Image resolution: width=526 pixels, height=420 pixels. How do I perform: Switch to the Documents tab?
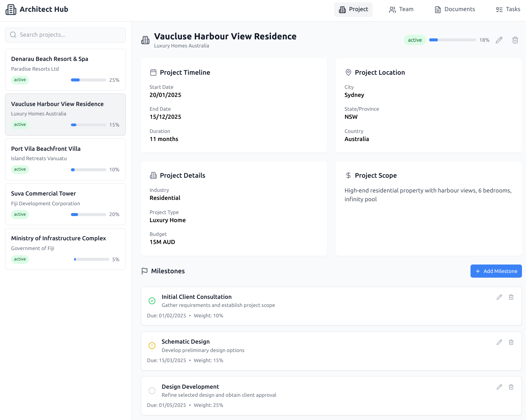pyautogui.click(x=455, y=9)
